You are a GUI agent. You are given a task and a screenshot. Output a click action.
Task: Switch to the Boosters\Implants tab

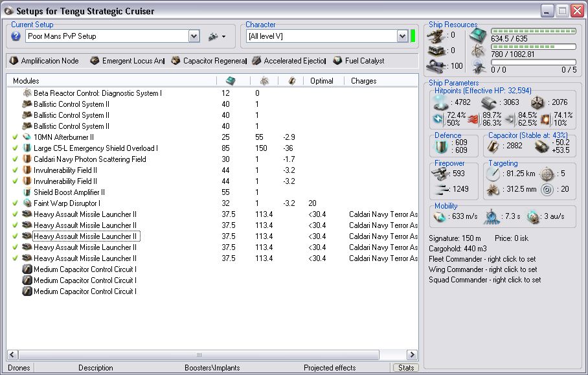(x=212, y=367)
